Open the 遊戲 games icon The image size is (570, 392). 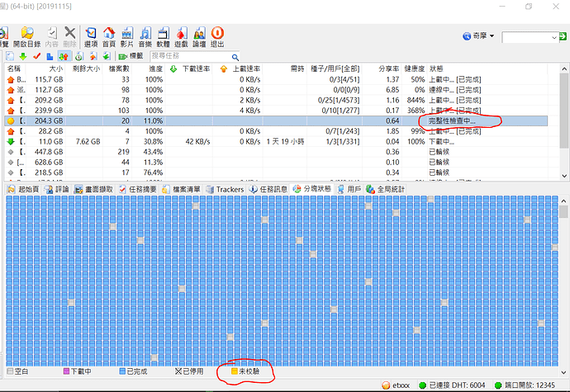[x=181, y=36]
